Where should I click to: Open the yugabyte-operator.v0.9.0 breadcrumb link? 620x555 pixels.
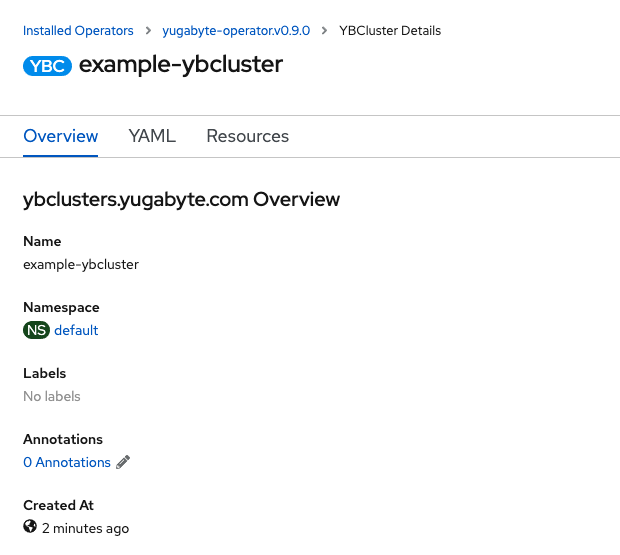236,31
